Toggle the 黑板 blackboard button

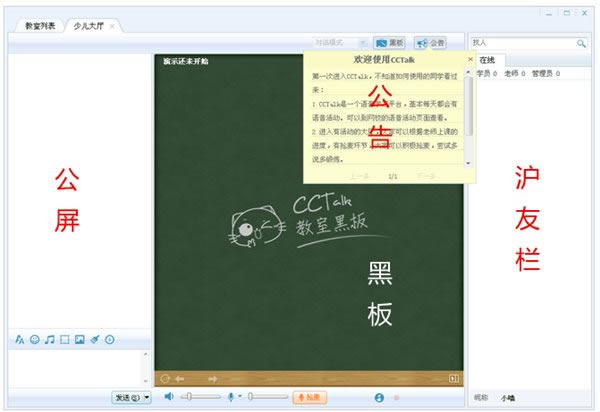389,43
